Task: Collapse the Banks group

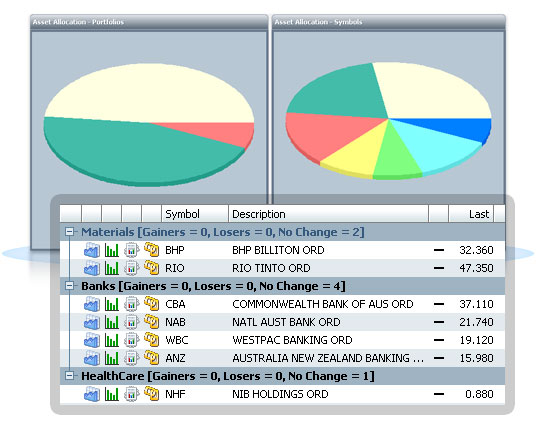Action: 69,286
